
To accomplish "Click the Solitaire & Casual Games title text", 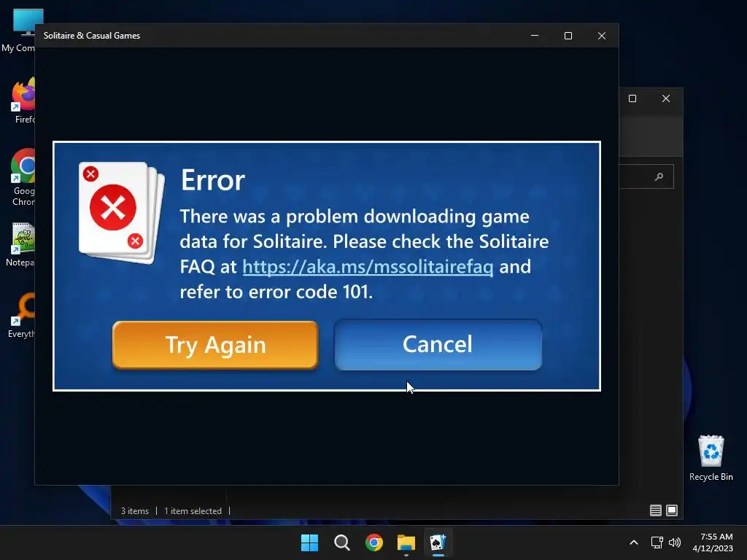I will [92, 36].
